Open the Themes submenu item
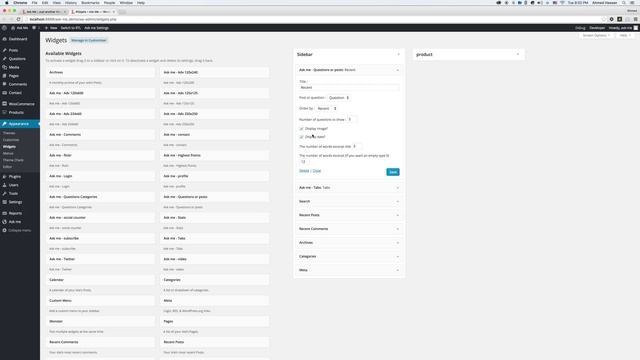This screenshot has height=360, width=640. tap(9, 133)
